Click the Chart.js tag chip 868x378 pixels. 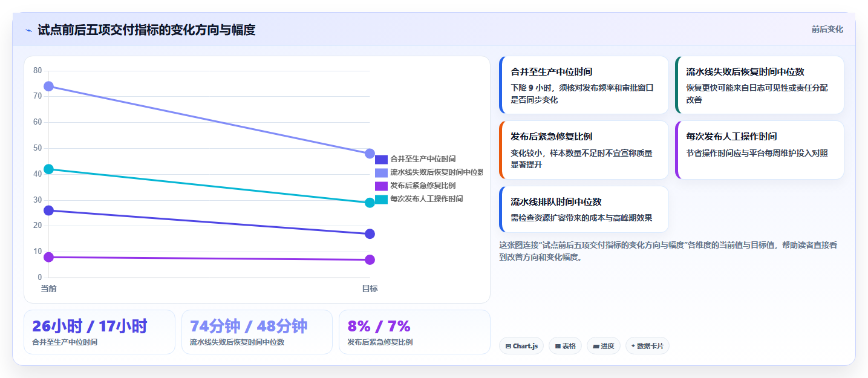(521, 346)
